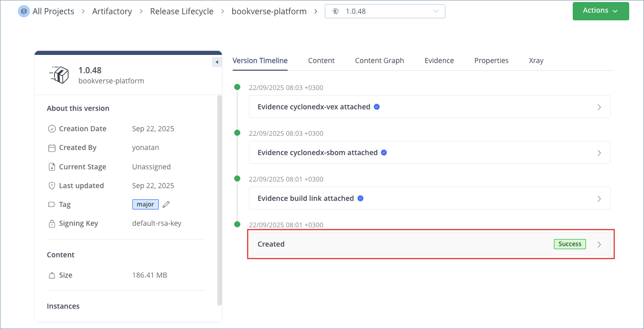Switch to the Version Timeline tab
The image size is (644, 329).
point(260,61)
